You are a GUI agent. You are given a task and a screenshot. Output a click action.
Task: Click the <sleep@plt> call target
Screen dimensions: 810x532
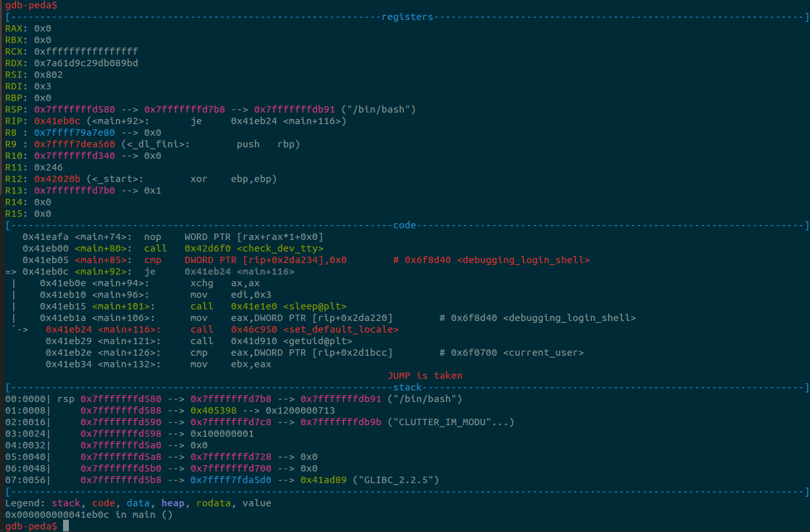click(x=315, y=306)
